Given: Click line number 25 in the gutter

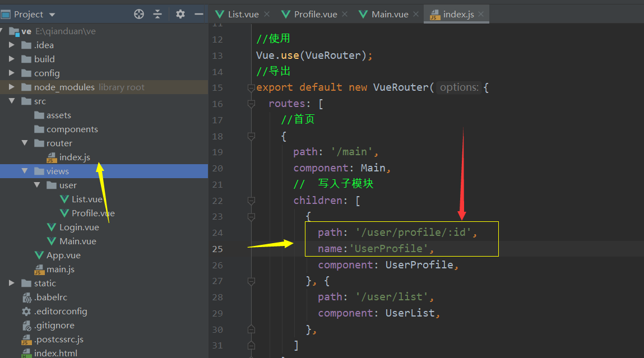Looking at the screenshot, I should pos(217,249).
